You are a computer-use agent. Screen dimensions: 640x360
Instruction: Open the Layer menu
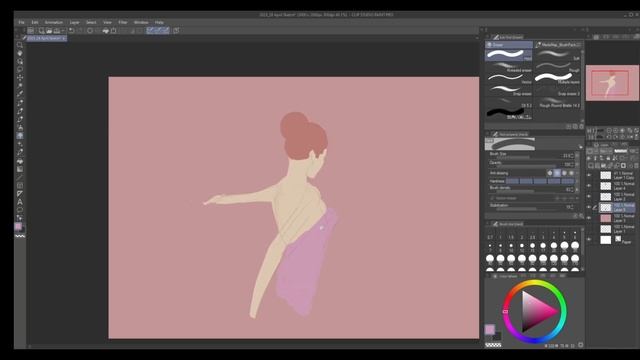click(74, 22)
